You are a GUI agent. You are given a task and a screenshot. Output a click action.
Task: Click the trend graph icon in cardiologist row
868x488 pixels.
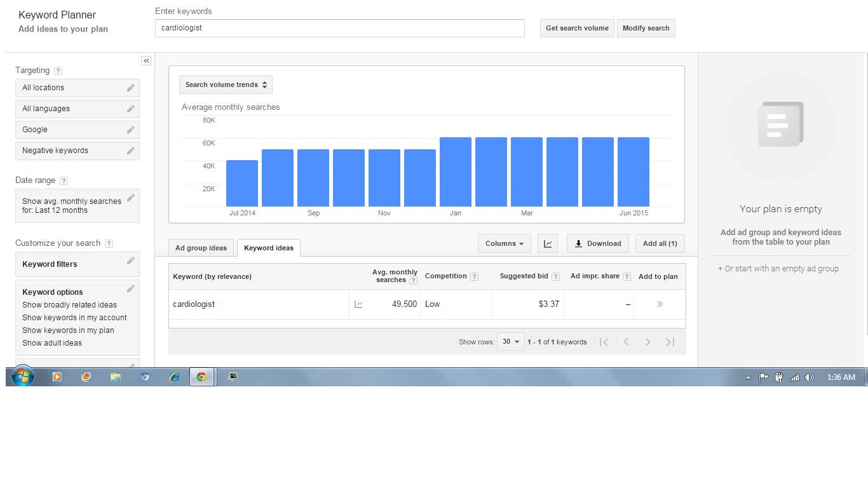(358, 304)
